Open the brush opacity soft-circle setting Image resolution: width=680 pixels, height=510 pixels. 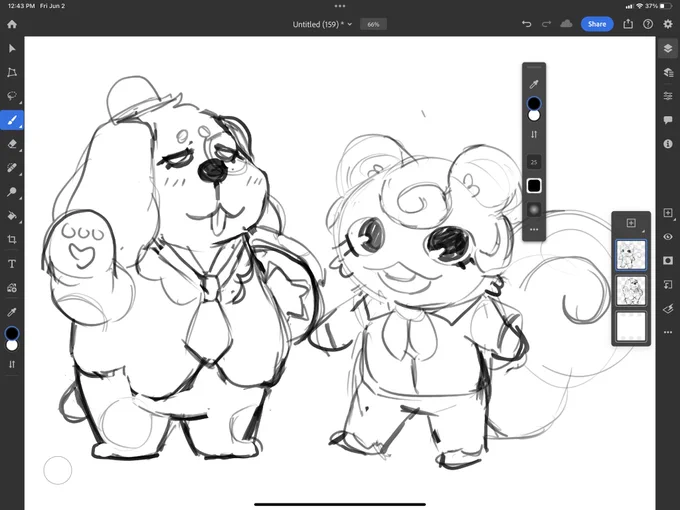tap(534, 209)
